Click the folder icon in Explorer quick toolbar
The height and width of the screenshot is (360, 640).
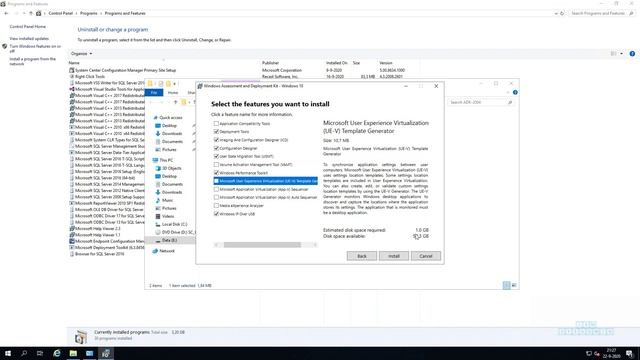coord(168,84)
